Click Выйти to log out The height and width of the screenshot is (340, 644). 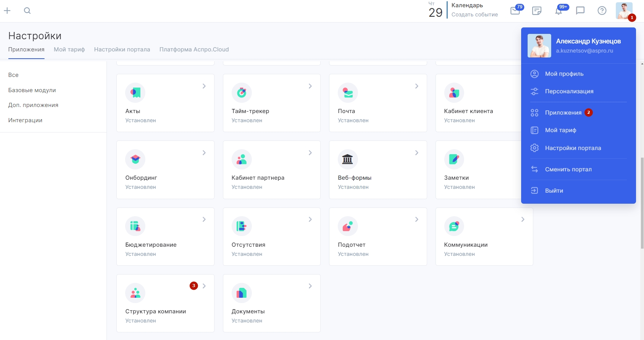coord(554,190)
